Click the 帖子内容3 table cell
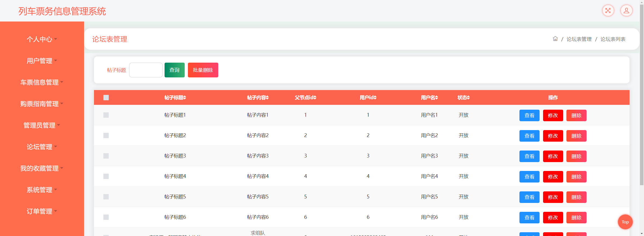Screen dimensions: 644x236 [258, 156]
